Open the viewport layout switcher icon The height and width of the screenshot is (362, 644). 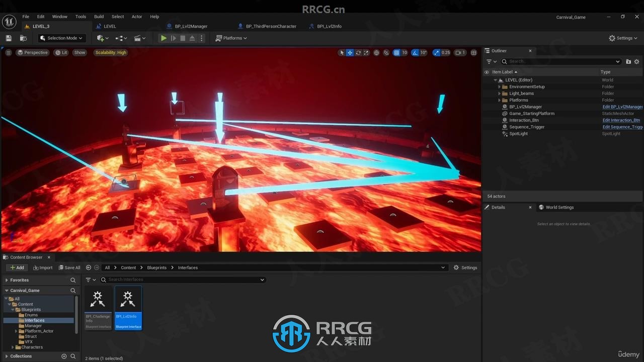[x=473, y=52]
